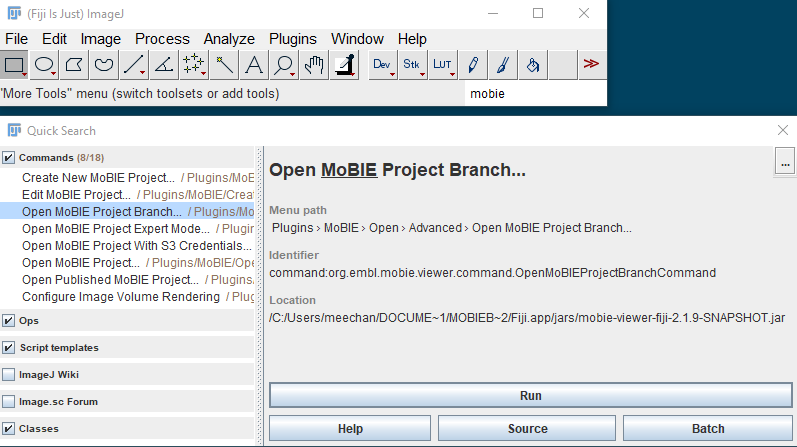
Task: Open the Plugins menu
Action: point(293,39)
